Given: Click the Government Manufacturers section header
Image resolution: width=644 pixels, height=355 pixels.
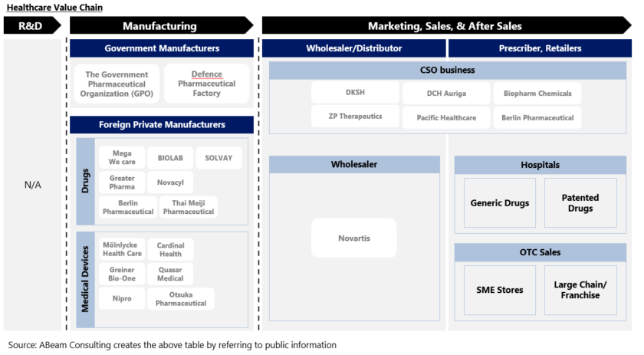Looking at the screenshot, I should pos(162,48).
